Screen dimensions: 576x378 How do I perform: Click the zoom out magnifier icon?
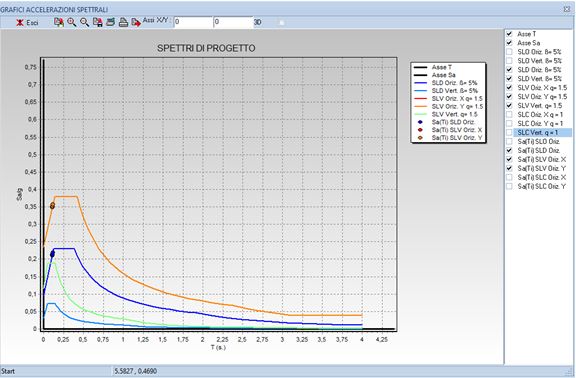click(x=84, y=22)
